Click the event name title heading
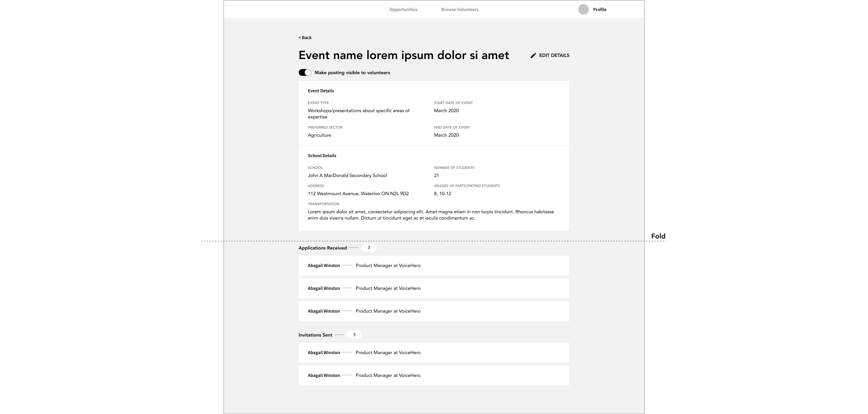 (x=404, y=55)
